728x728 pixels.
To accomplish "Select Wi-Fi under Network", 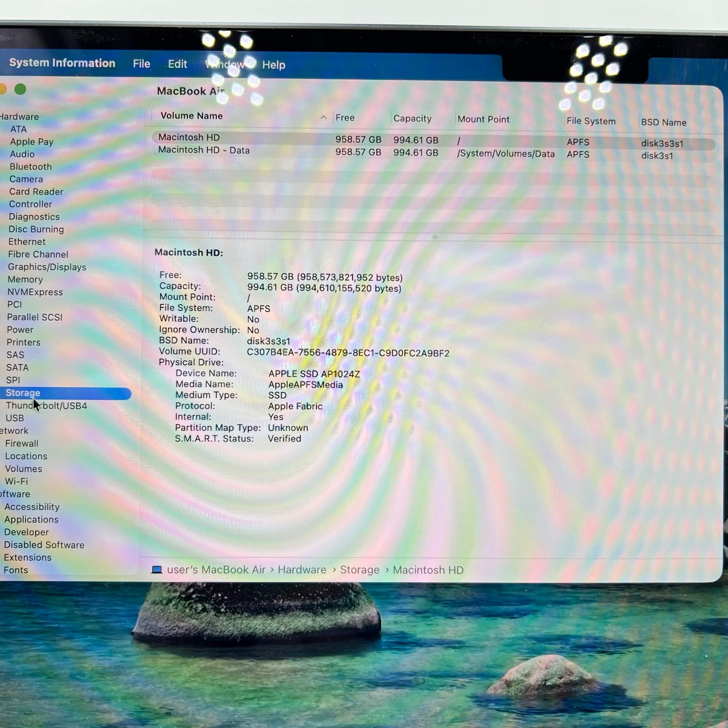I will 17,481.
